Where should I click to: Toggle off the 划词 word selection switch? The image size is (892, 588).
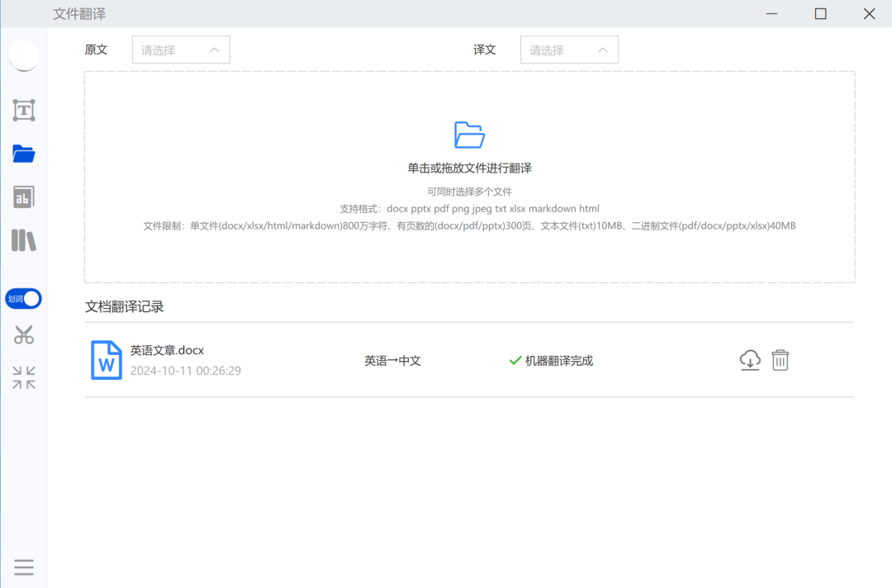23,298
